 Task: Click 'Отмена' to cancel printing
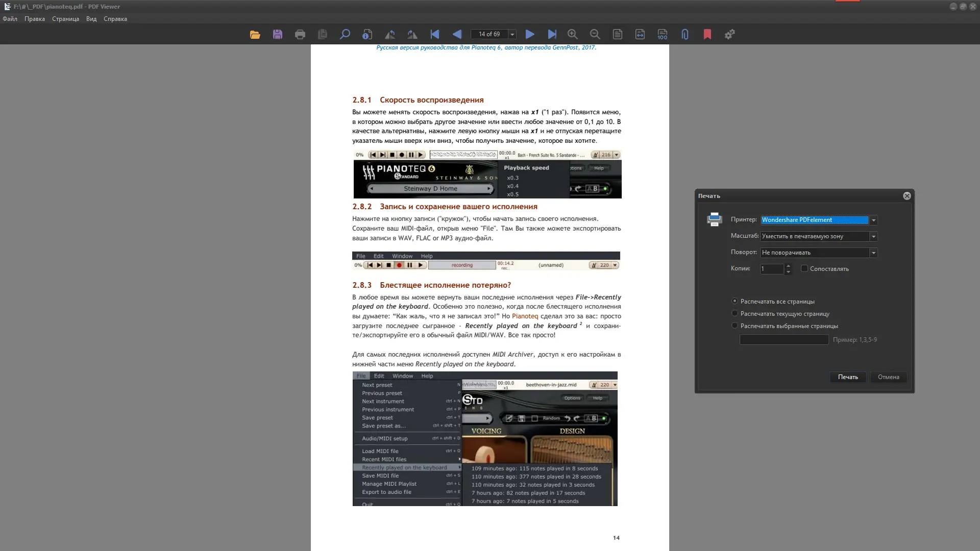(x=889, y=377)
